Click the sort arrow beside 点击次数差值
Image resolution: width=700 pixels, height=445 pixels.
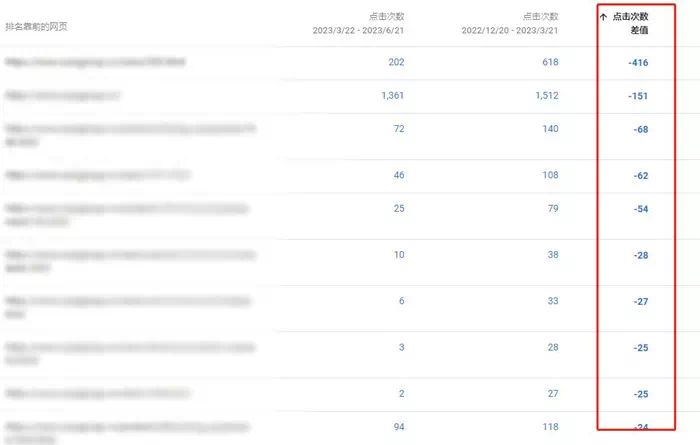coord(603,17)
